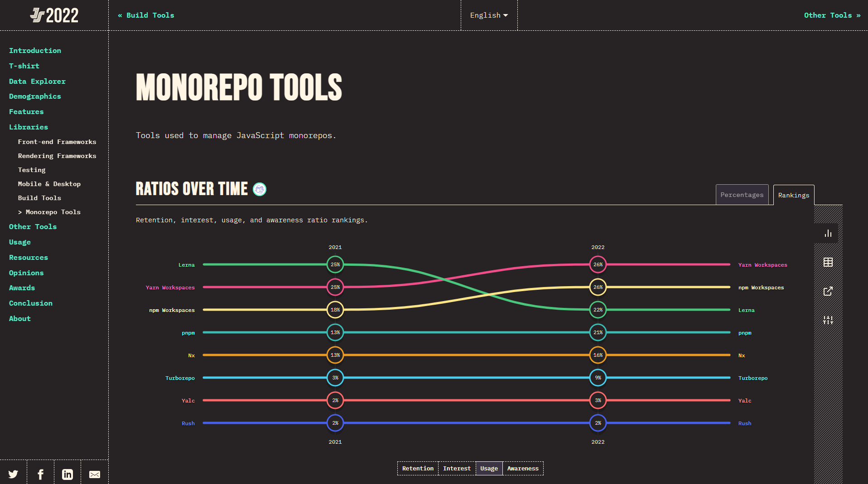Open the English language dropdown
Image resolution: width=868 pixels, height=484 pixels.
pos(489,15)
